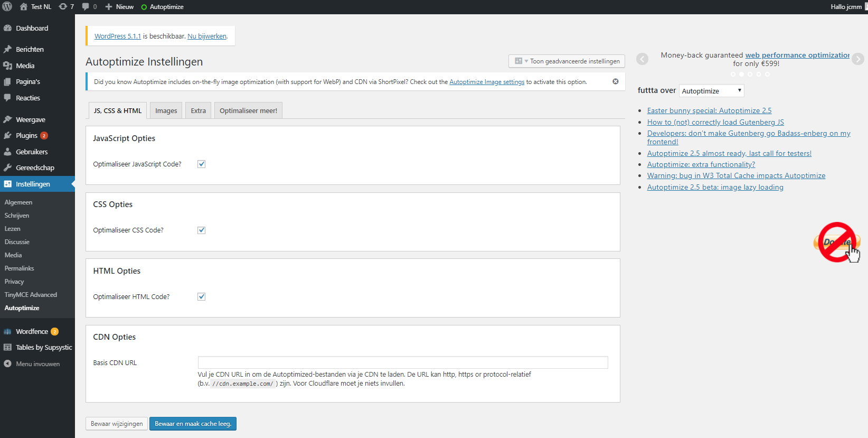
Task: Open Hallo jcmm user account menu
Action: 848,7
